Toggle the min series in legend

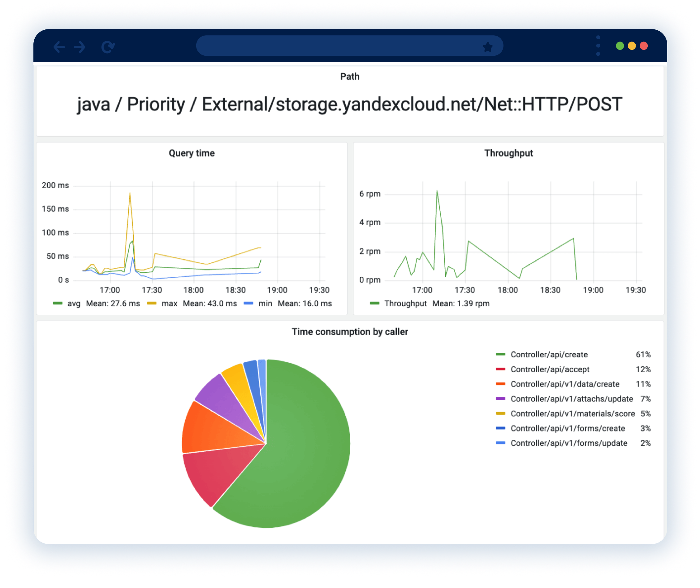(265, 304)
